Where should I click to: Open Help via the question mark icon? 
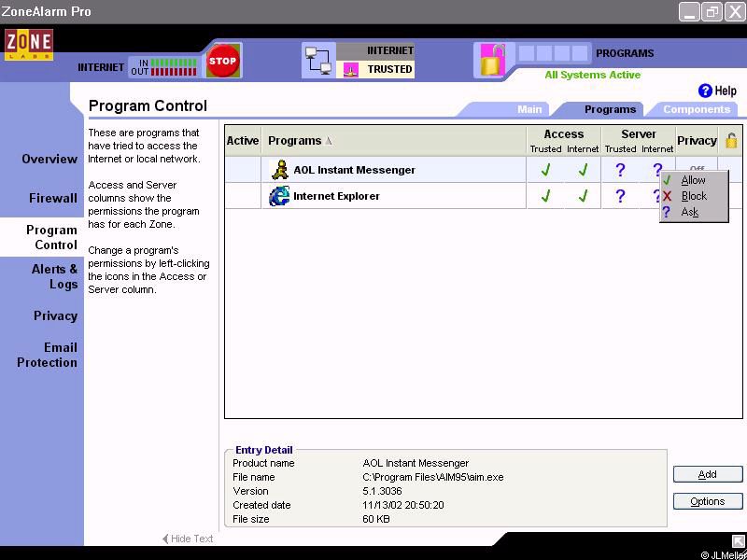pyautogui.click(x=705, y=91)
